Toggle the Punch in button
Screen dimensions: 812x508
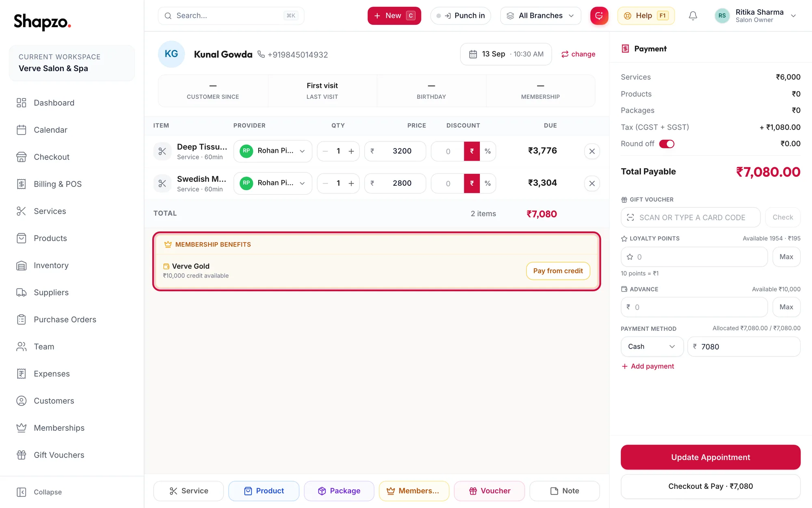(460, 16)
